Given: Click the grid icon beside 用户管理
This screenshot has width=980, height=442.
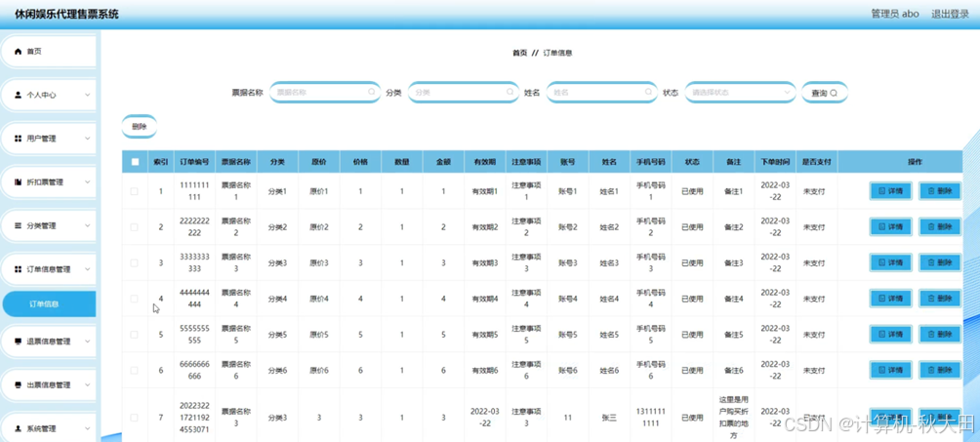Looking at the screenshot, I should [19, 139].
